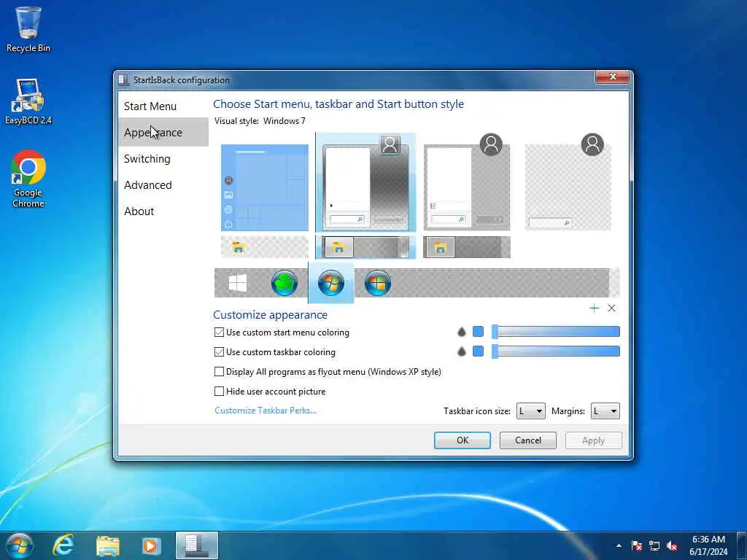This screenshot has width=747, height=560.
Task: Click the X icon to remove start button
Action: [x=611, y=308]
